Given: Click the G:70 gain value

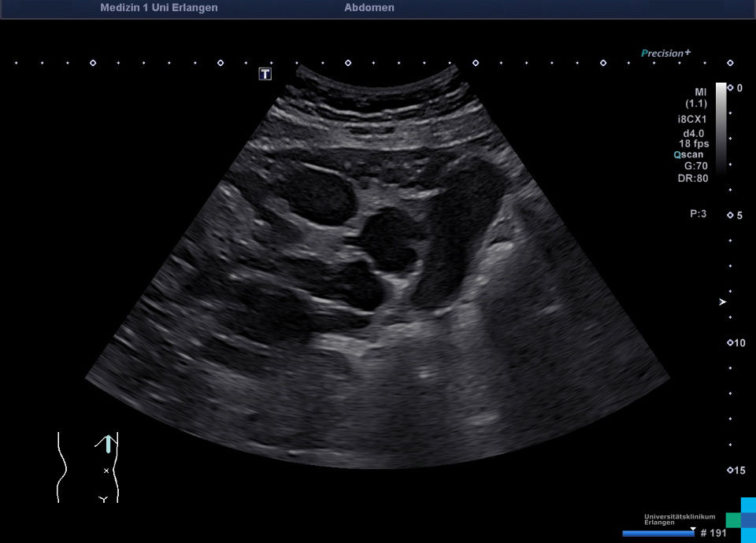Looking at the screenshot, I should coord(695,166).
